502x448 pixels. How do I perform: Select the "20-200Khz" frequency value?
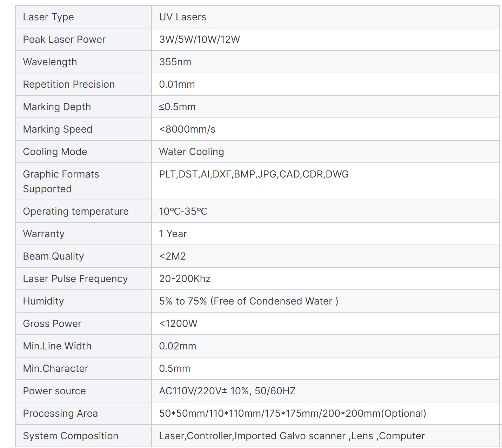pyautogui.click(x=185, y=279)
